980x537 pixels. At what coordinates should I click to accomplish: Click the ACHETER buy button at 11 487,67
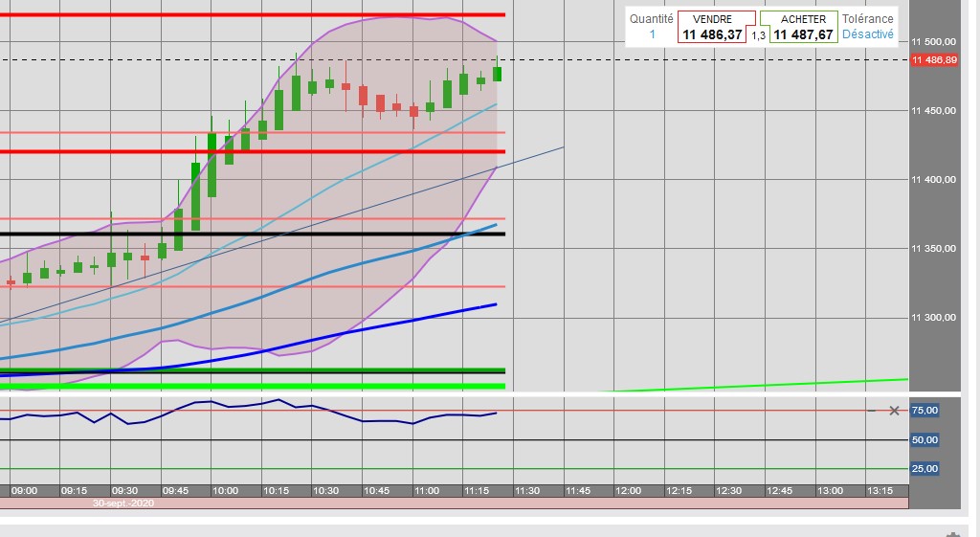[x=803, y=28]
